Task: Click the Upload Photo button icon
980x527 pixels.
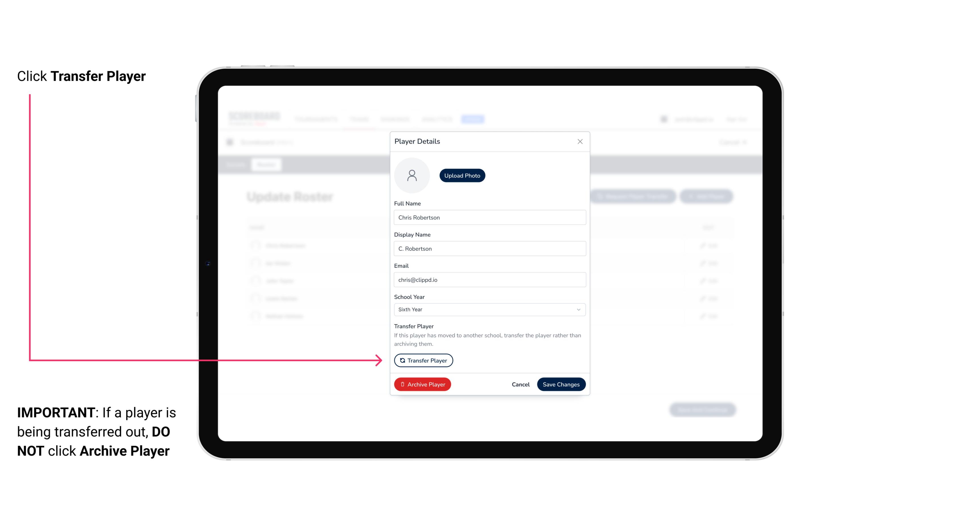Action: (462, 175)
